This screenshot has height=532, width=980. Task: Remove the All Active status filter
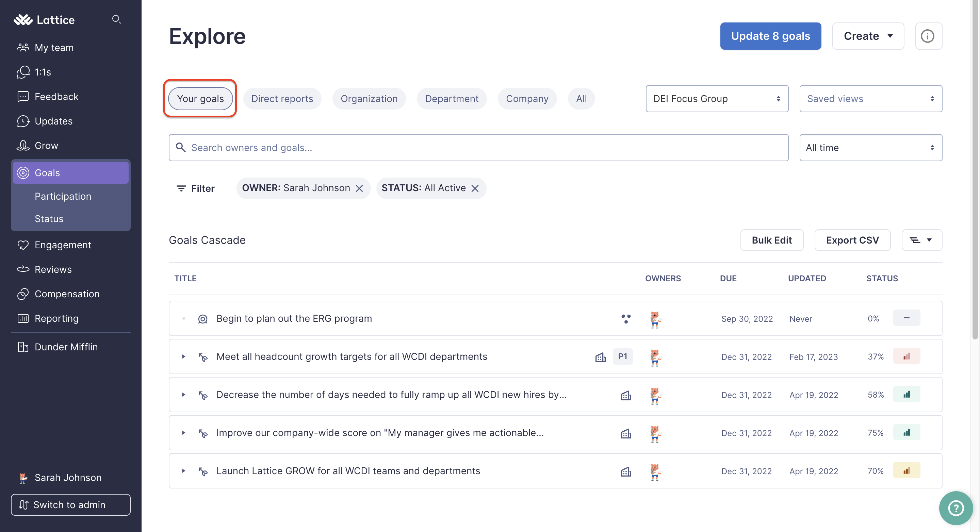click(475, 188)
